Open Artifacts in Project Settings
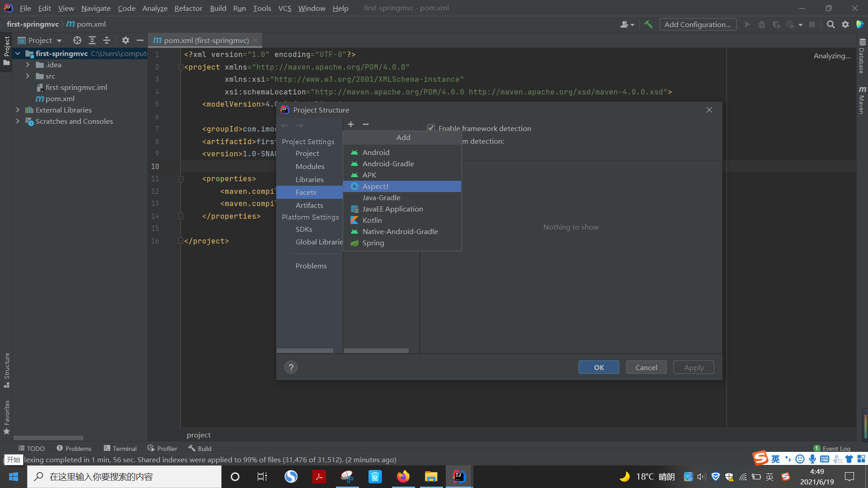This screenshot has width=868, height=488. (310, 205)
